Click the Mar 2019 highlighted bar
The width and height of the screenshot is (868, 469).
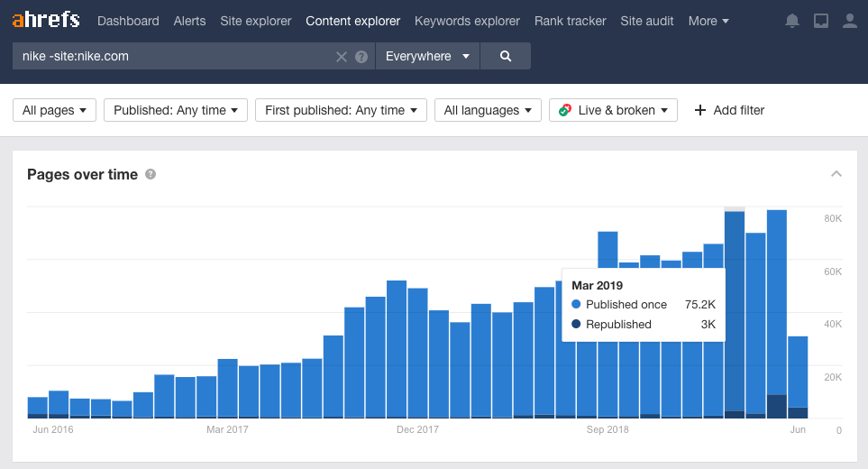coord(735,315)
